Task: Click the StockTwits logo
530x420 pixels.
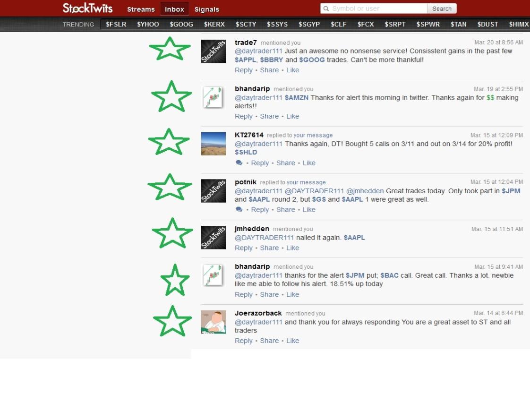Action: 87,9
